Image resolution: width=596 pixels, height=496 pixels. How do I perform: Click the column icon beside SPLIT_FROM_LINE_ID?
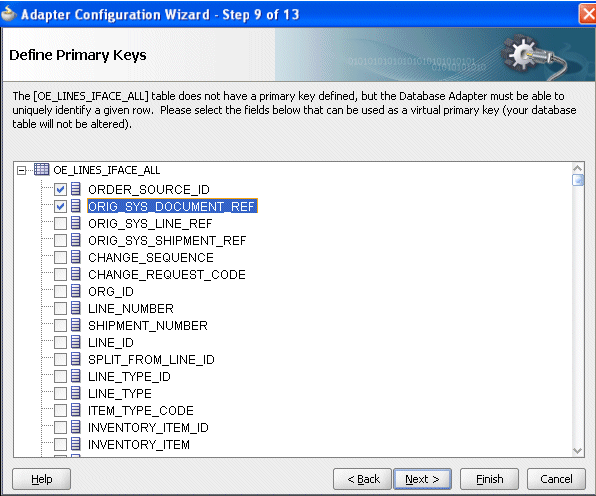[x=76, y=359]
